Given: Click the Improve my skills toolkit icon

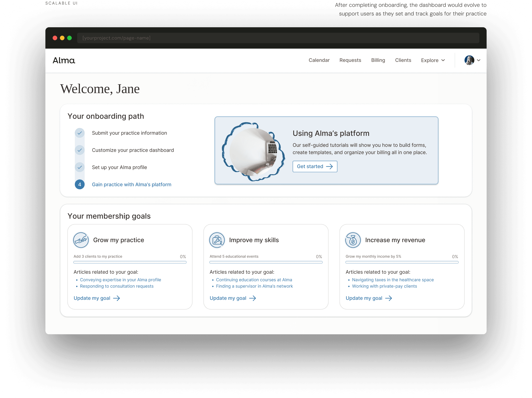Looking at the screenshot, I should pos(217,240).
